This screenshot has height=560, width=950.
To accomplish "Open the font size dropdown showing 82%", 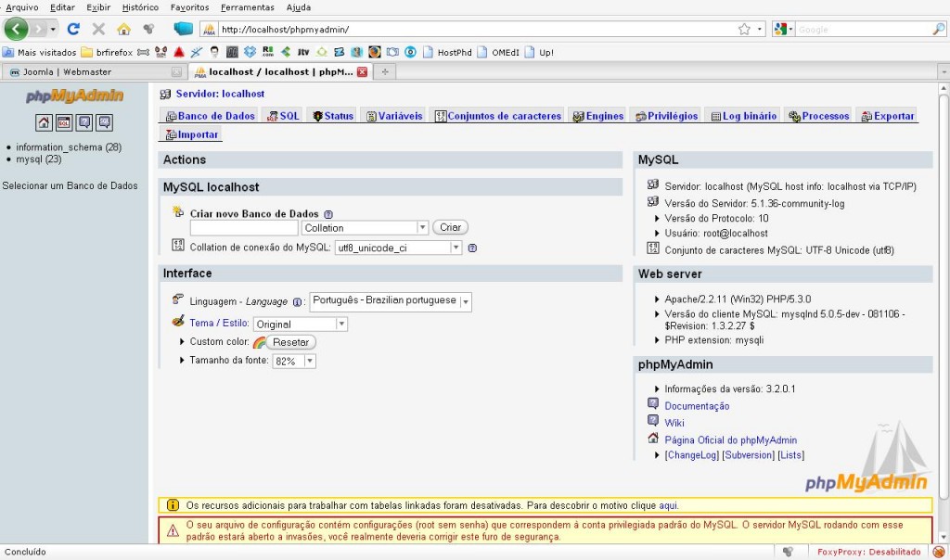I will [294, 362].
